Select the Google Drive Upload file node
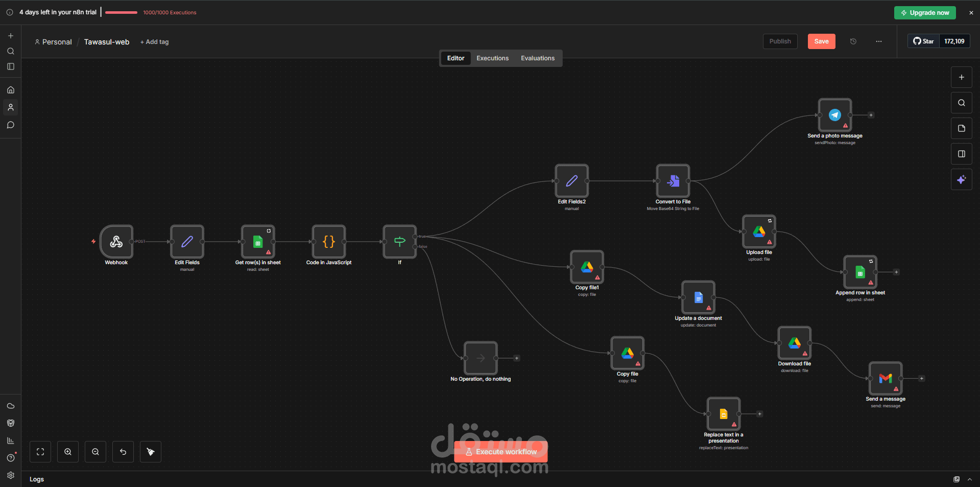 pyautogui.click(x=759, y=231)
